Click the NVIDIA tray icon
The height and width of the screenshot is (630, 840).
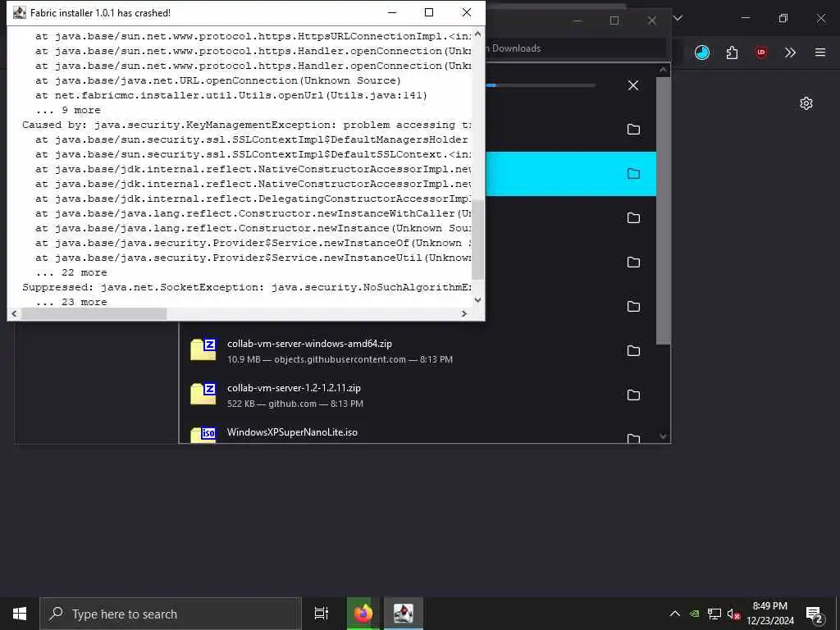[x=694, y=614]
